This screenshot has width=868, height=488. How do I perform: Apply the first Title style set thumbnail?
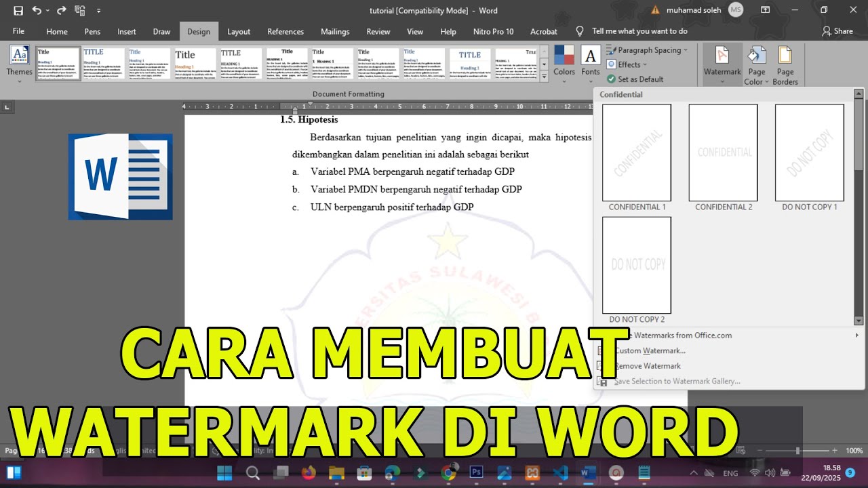pos(58,64)
